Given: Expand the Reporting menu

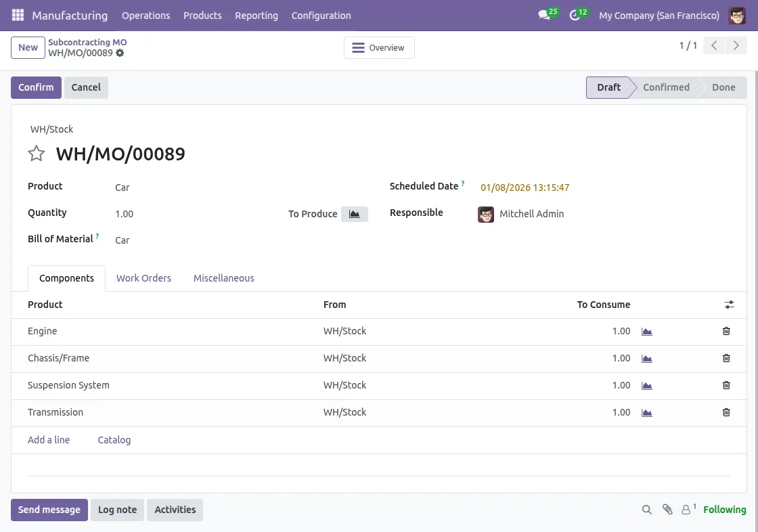Looking at the screenshot, I should point(256,15).
